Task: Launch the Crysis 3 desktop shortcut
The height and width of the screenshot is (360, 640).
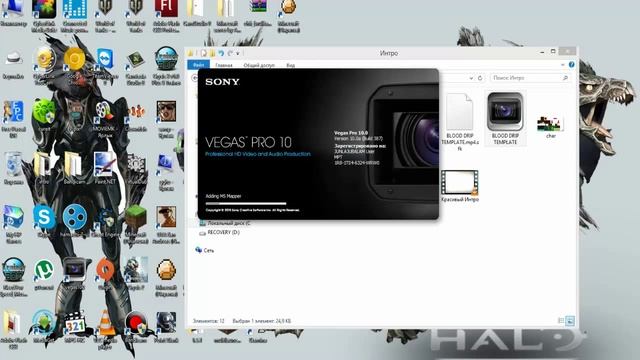Action: coord(136,270)
